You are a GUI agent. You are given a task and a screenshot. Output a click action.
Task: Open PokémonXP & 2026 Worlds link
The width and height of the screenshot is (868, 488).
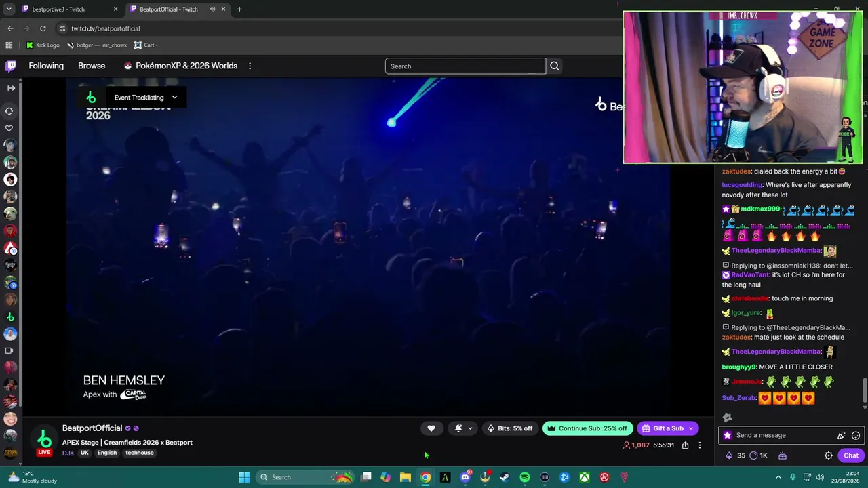click(x=180, y=66)
